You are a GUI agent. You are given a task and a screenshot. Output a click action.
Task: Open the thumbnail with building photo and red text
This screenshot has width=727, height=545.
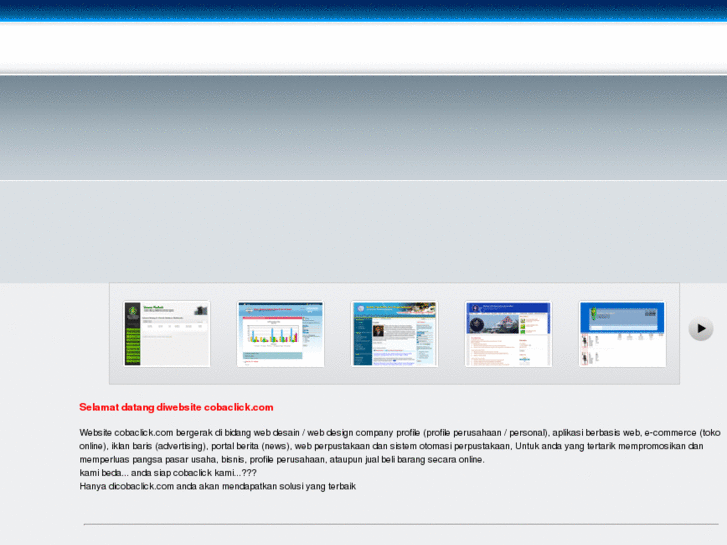tap(509, 334)
